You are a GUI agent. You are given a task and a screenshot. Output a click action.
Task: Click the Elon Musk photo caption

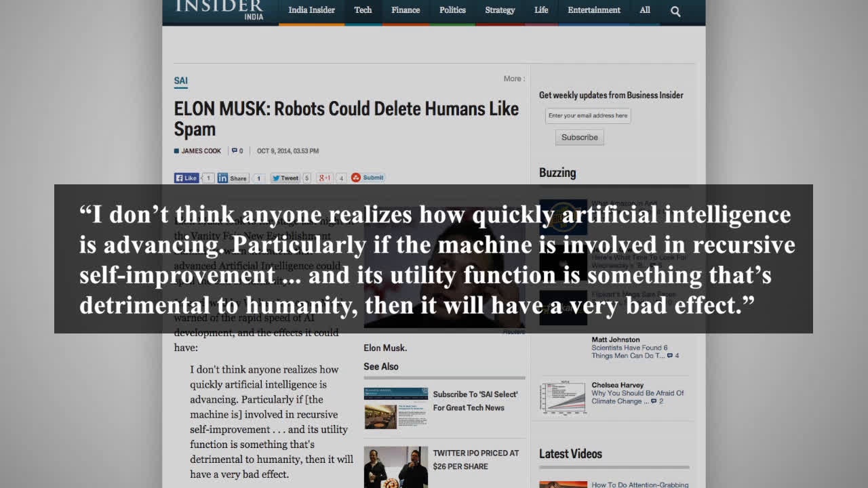click(x=385, y=348)
